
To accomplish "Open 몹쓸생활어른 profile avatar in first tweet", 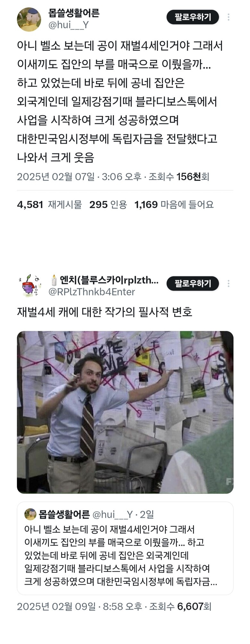I will [29, 19].
